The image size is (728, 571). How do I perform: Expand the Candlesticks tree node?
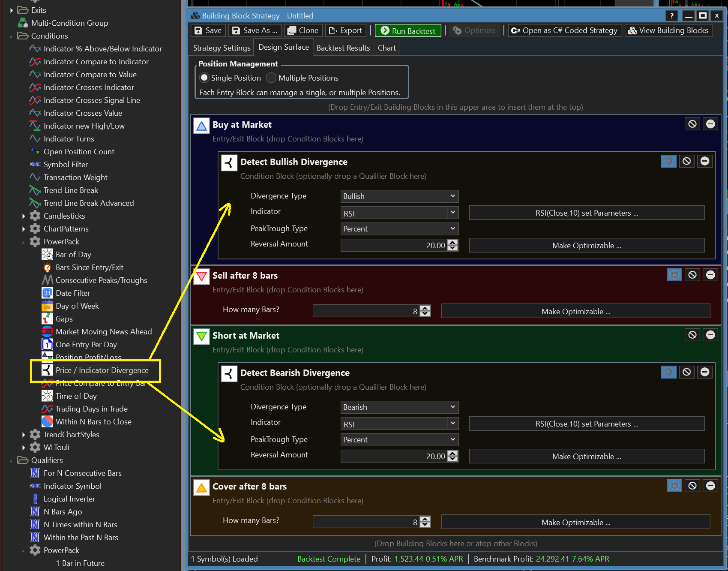point(24,216)
